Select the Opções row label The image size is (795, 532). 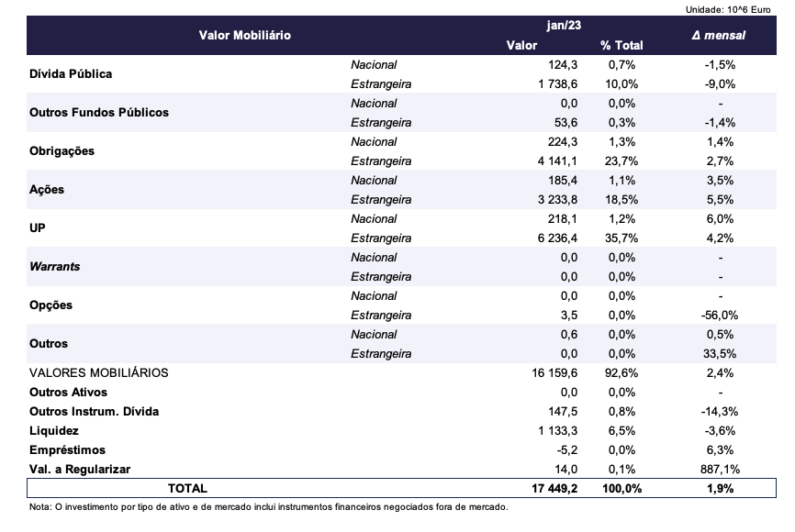tap(50, 305)
